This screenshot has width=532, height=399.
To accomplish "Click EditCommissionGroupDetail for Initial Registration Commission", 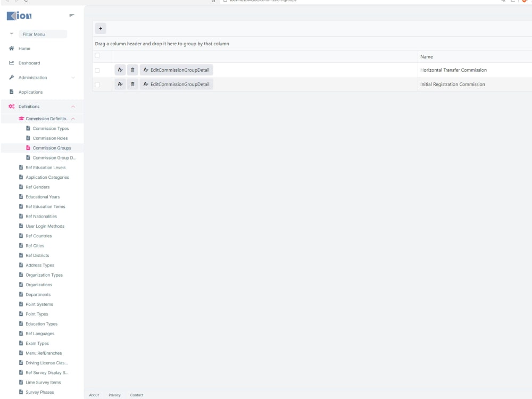I will [177, 84].
